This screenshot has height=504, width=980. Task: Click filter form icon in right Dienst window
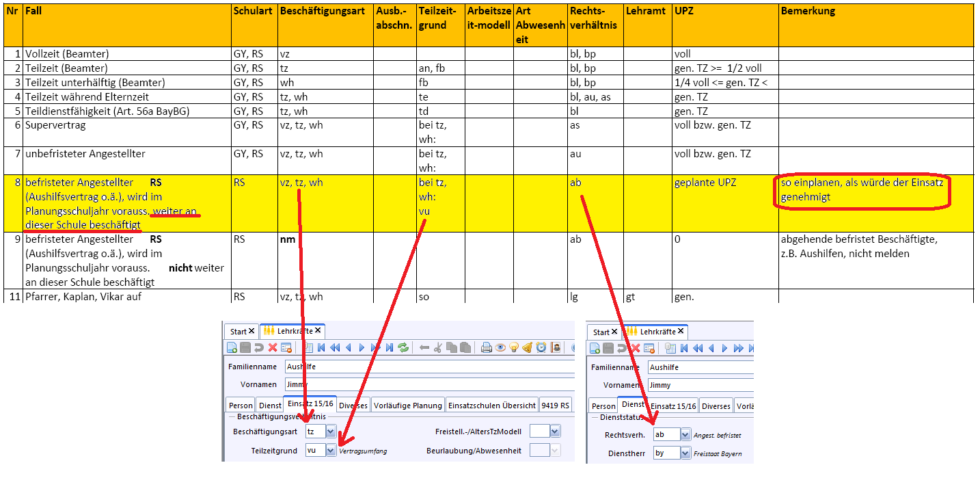click(649, 348)
